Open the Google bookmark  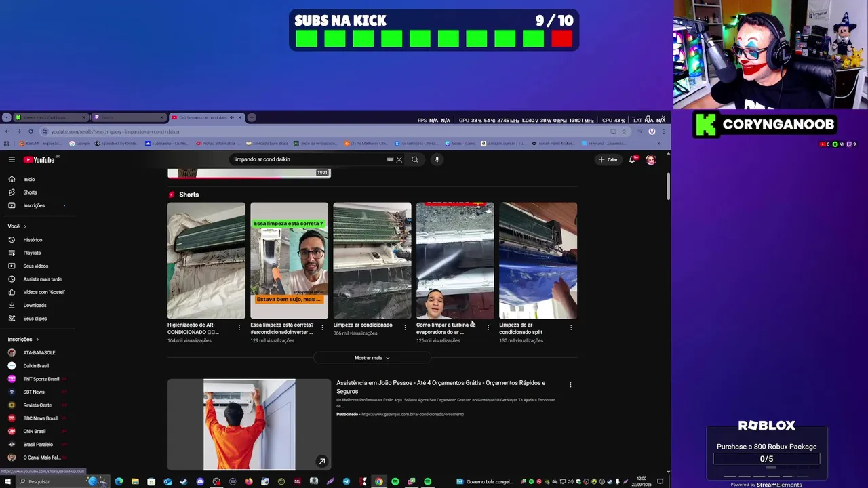click(x=80, y=144)
